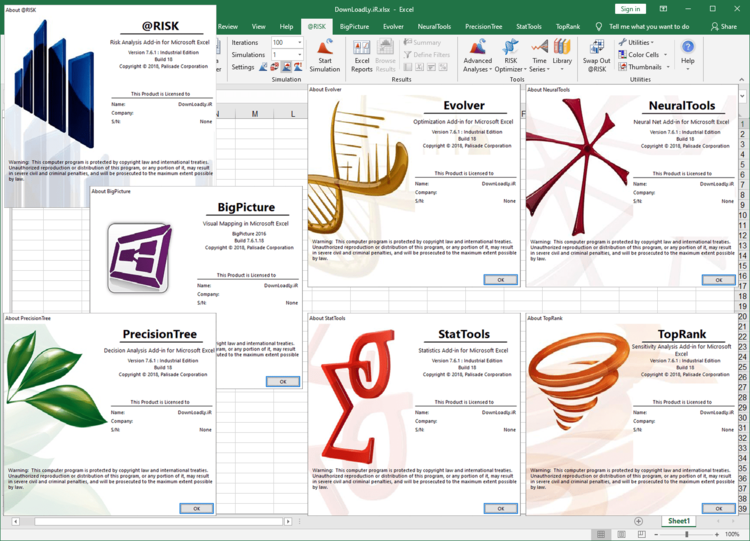Click OK in About NeuralTools dialog
The width and height of the screenshot is (750, 541).
tap(718, 280)
